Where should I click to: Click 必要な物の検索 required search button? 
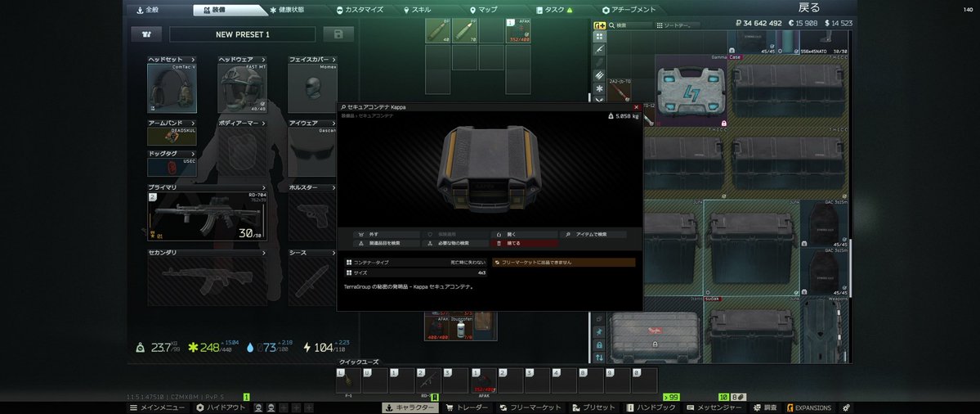[x=455, y=243]
